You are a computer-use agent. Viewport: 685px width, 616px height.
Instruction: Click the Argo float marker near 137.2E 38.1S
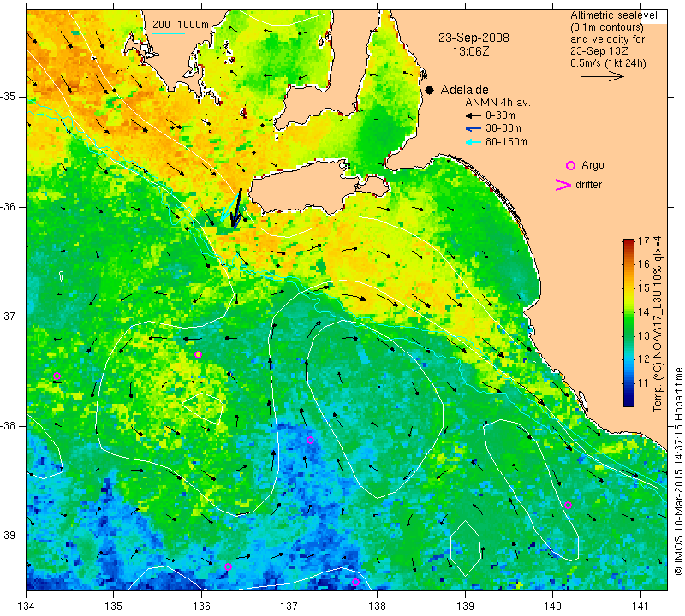[310, 440]
